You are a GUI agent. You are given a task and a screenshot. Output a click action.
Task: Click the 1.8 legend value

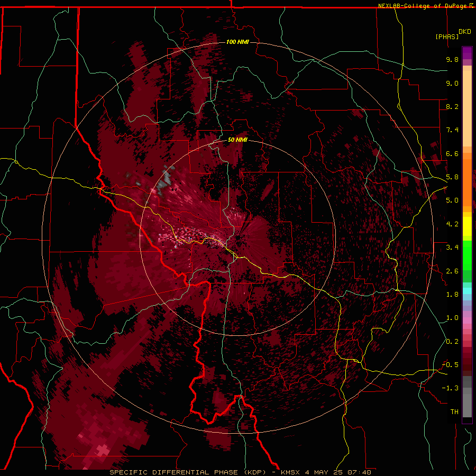[x=452, y=295]
